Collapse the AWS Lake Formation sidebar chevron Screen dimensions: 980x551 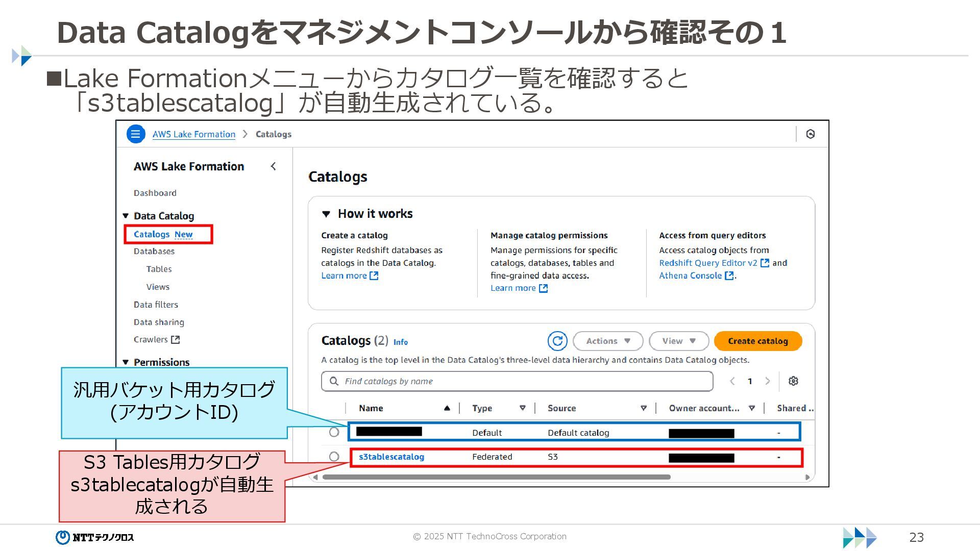[x=274, y=166]
